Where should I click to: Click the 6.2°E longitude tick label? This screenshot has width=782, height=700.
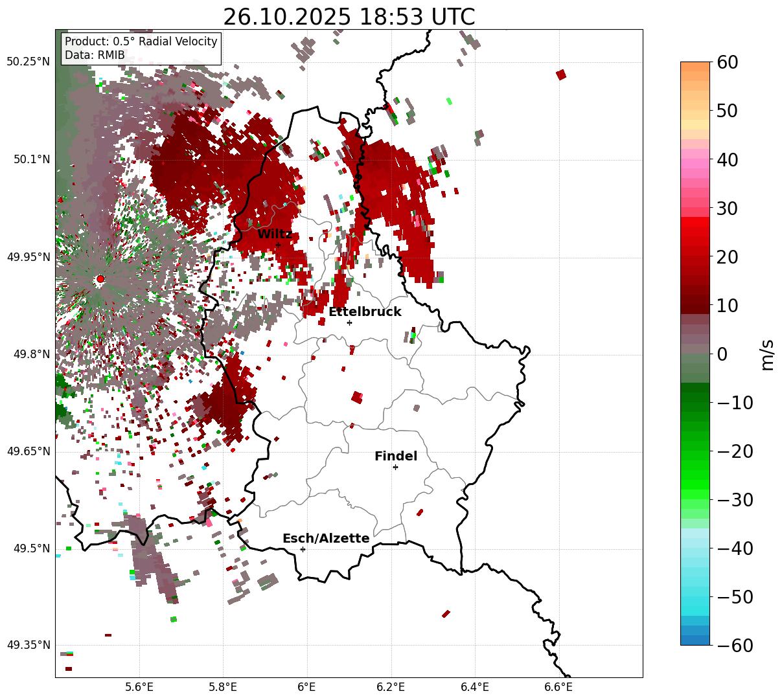point(391,686)
